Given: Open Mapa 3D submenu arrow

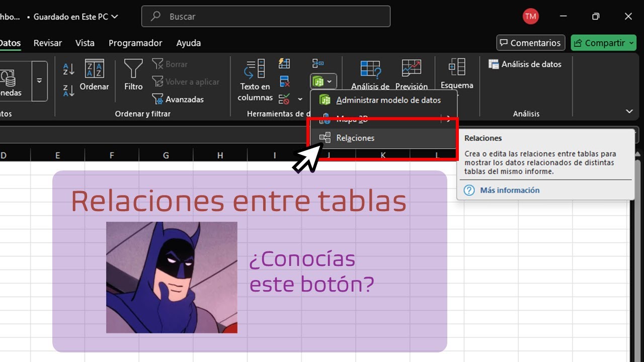Looking at the screenshot, I should 449,119.
